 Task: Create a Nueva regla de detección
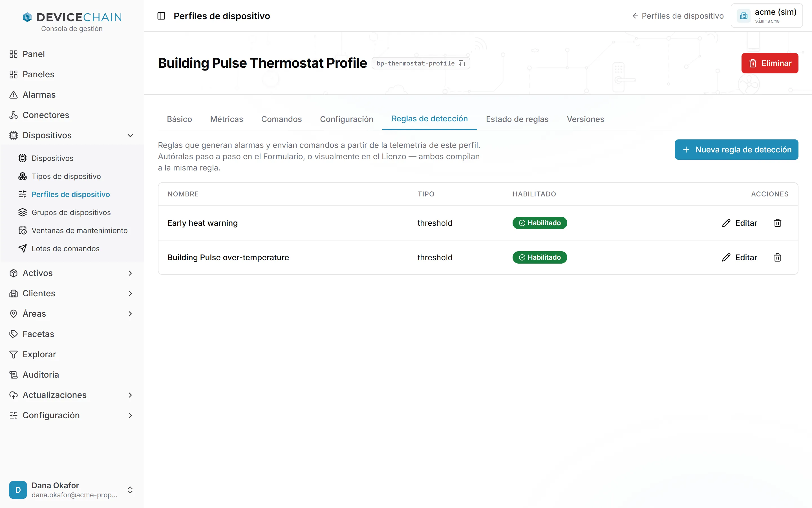point(736,150)
